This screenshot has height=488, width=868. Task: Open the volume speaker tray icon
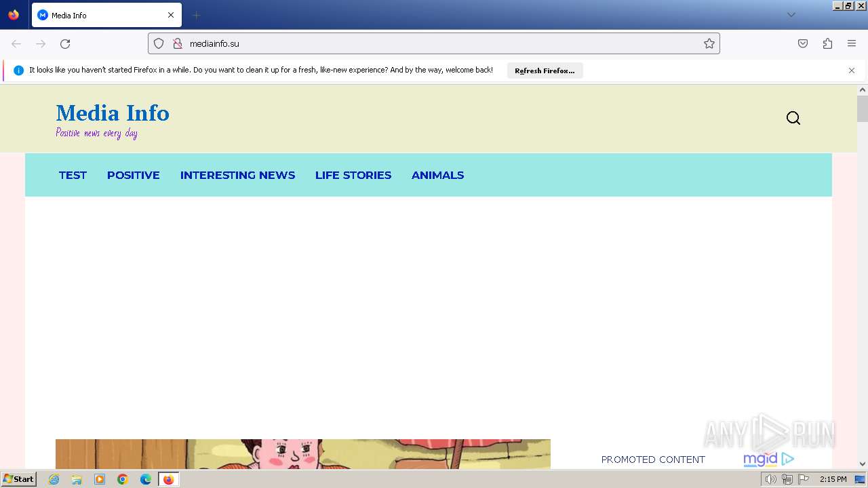(x=770, y=479)
